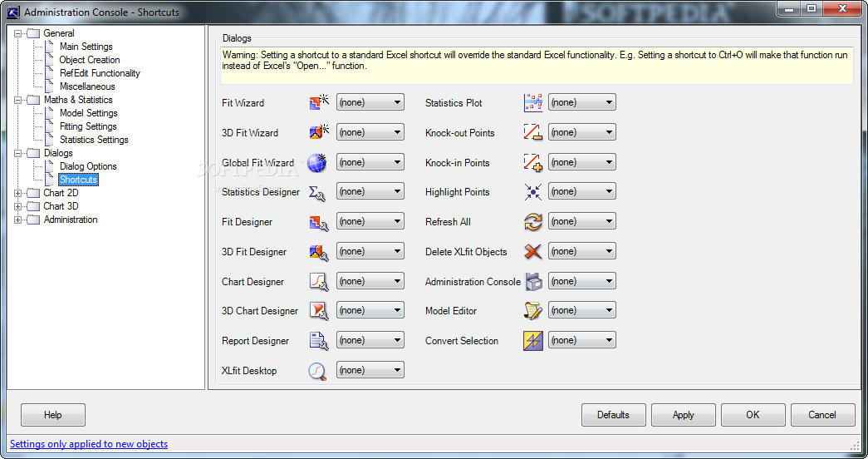This screenshot has width=868, height=459.
Task: Click the Help button
Action: [x=53, y=415]
